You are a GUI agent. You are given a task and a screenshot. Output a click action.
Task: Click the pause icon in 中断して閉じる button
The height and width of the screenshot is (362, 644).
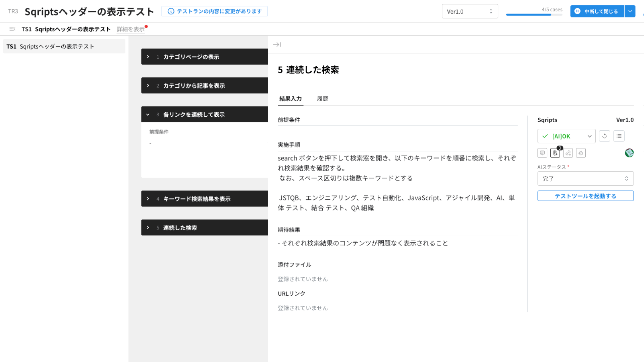pos(578,11)
